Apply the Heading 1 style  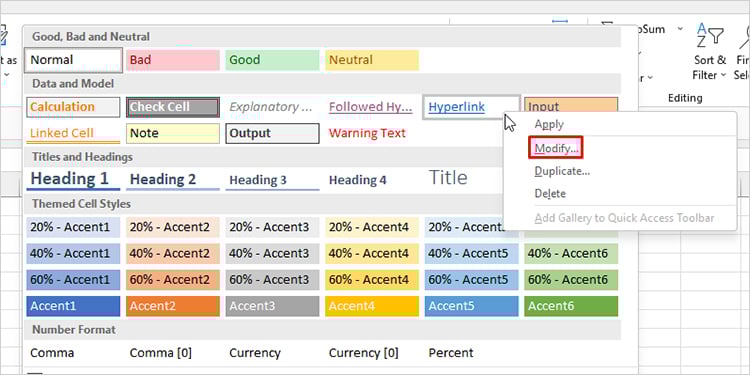coord(73,179)
